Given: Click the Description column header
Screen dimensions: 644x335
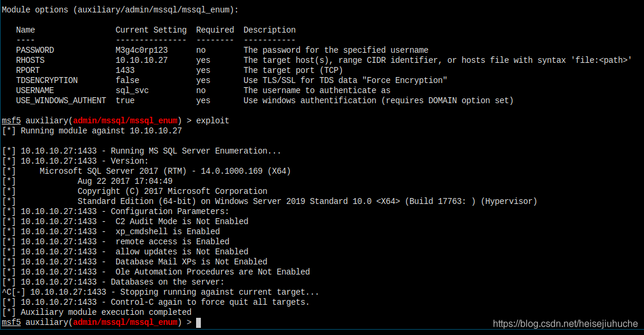Looking at the screenshot, I should pos(270,30).
